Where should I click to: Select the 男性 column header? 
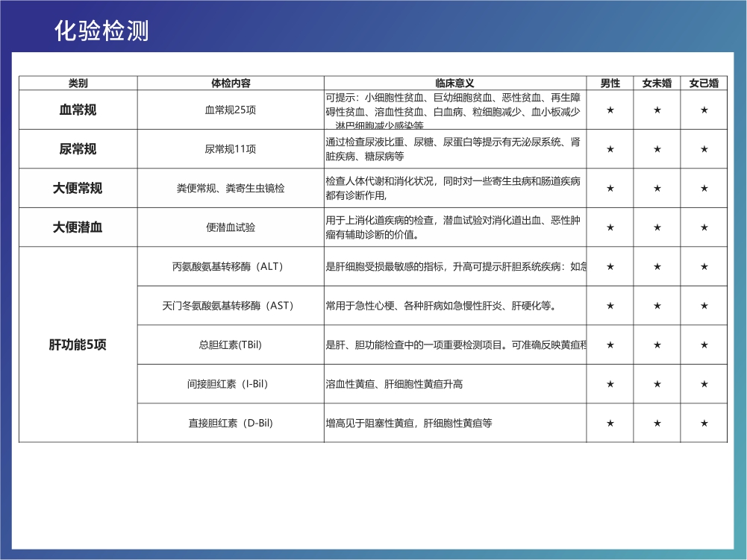610,83
